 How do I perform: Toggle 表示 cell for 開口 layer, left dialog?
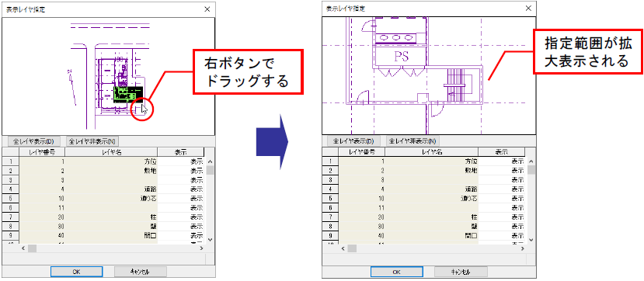pyautogui.click(x=181, y=236)
